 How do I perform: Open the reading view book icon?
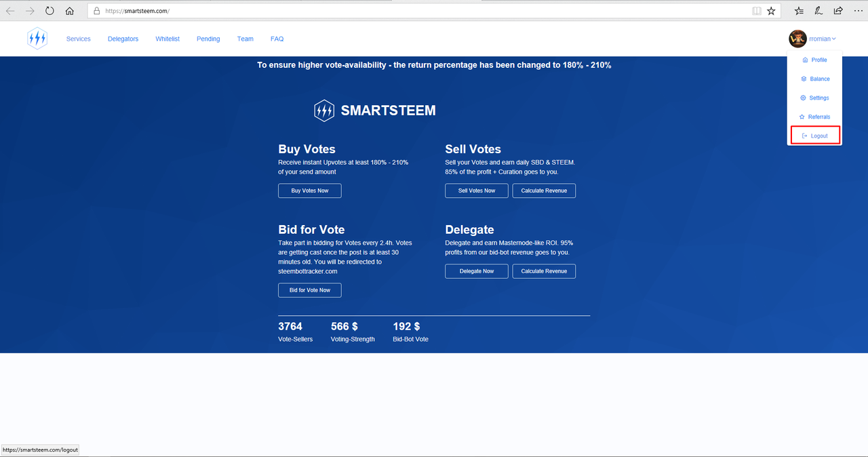(757, 11)
